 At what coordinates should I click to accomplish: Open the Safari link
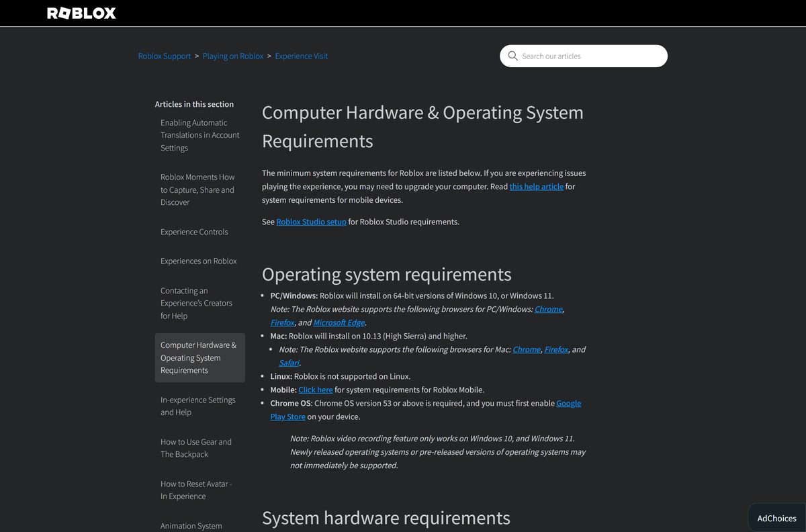coord(289,363)
